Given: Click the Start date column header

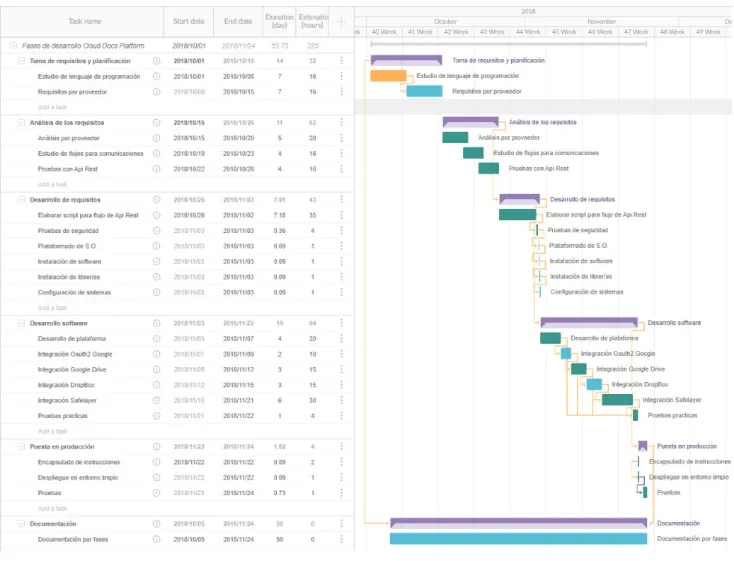Looking at the screenshot, I should [189, 22].
